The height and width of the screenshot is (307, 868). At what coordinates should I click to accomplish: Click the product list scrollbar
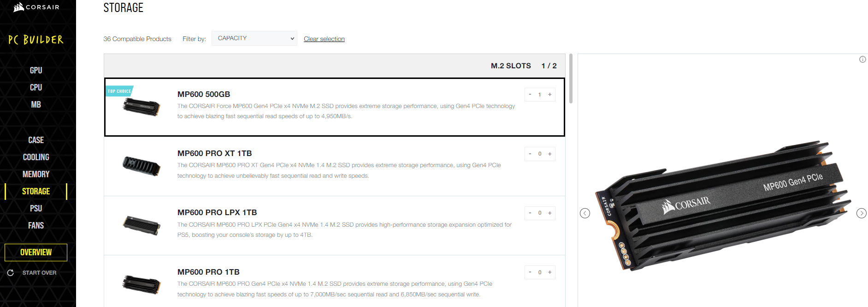click(x=571, y=78)
